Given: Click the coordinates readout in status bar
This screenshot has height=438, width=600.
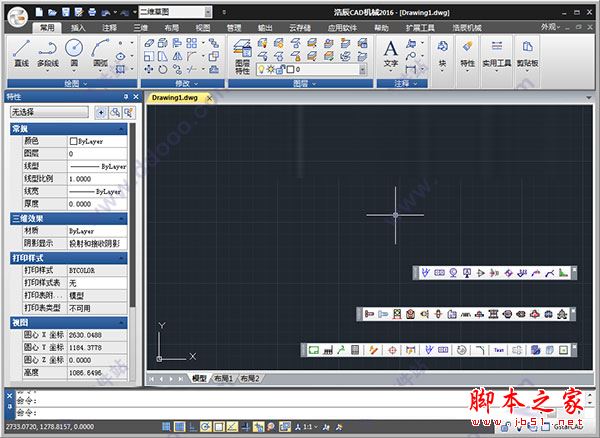Looking at the screenshot, I should 50,427.
